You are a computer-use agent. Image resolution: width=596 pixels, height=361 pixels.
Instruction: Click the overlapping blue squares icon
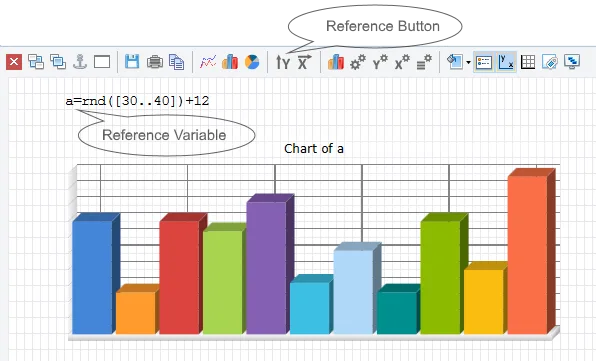click(58, 62)
